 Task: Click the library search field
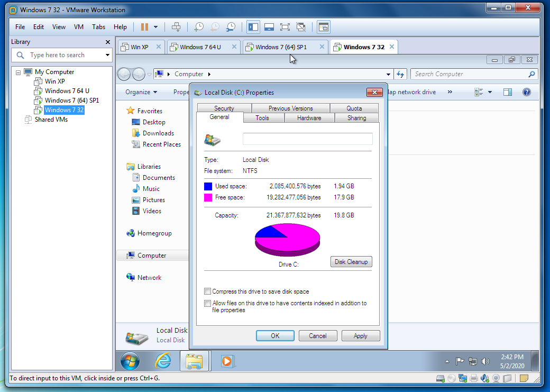pyautogui.click(x=62, y=55)
